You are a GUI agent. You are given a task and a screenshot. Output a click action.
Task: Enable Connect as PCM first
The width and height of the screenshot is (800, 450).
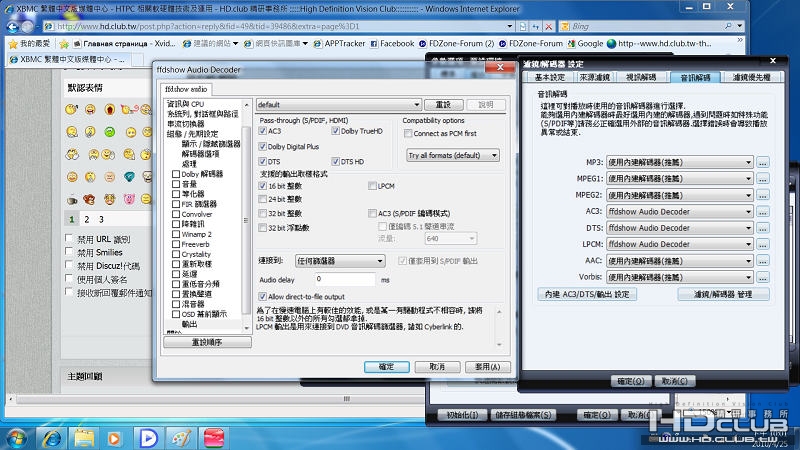pos(408,134)
